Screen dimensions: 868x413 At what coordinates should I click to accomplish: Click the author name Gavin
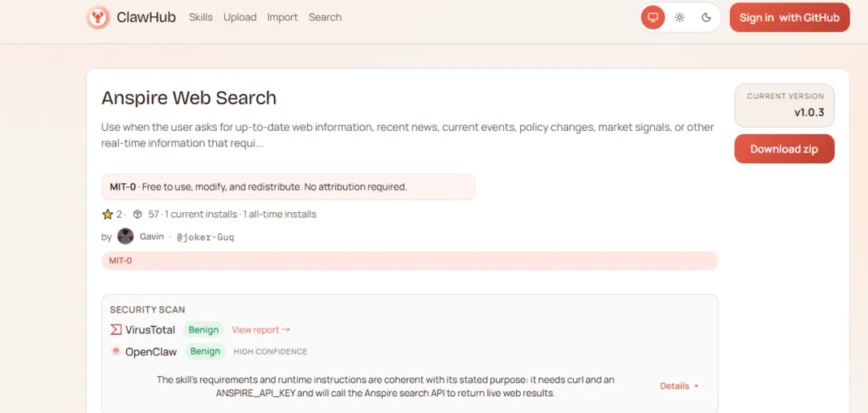click(152, 236)
